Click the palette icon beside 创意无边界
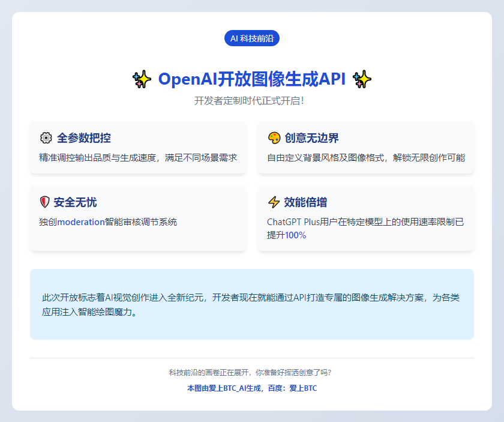Image resolution: width=504 pixels, height=422 pixels. pyautogui.click(x=274, y=138)
